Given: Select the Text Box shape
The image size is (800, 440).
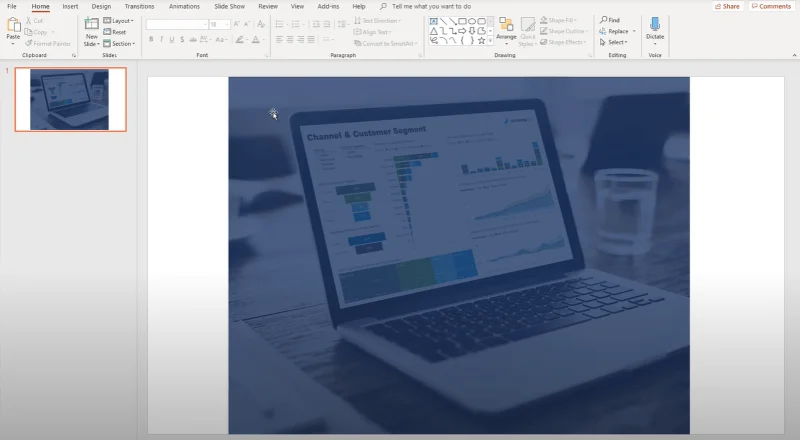Looking at the screenshot, I should [x=434, y=21].
